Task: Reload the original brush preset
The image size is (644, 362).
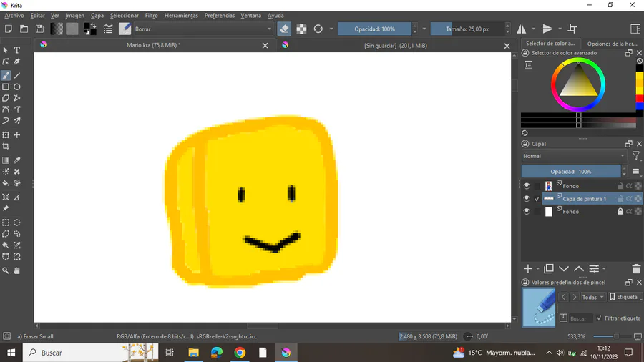Action: (318, 29)
